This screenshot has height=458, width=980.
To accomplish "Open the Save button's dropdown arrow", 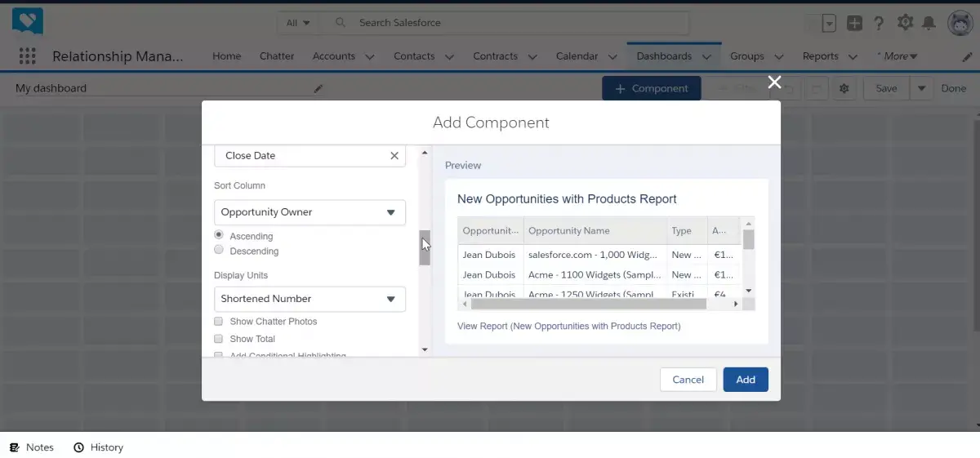I will point(921,88).
